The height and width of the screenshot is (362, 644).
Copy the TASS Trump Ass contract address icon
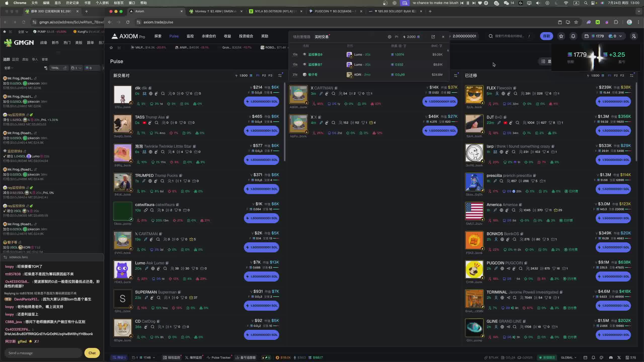168,117
